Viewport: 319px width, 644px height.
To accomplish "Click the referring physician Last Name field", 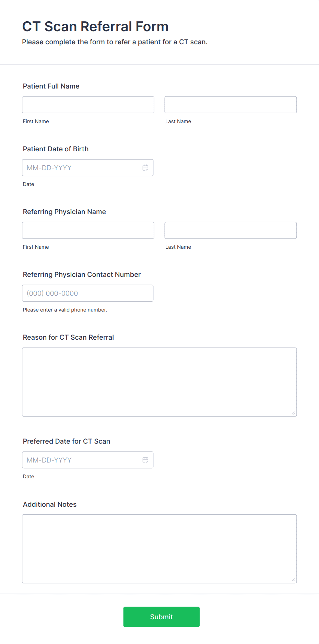I will [231, 230].
